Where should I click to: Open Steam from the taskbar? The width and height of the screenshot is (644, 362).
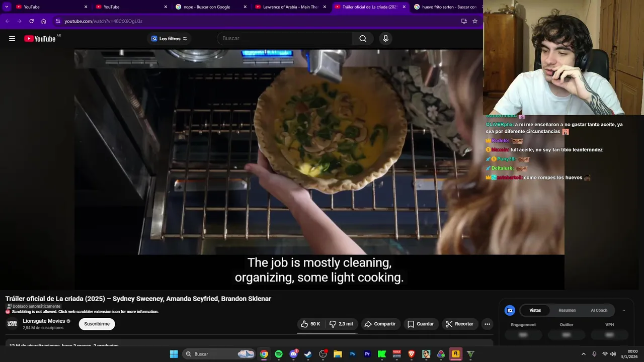(308, 354)
